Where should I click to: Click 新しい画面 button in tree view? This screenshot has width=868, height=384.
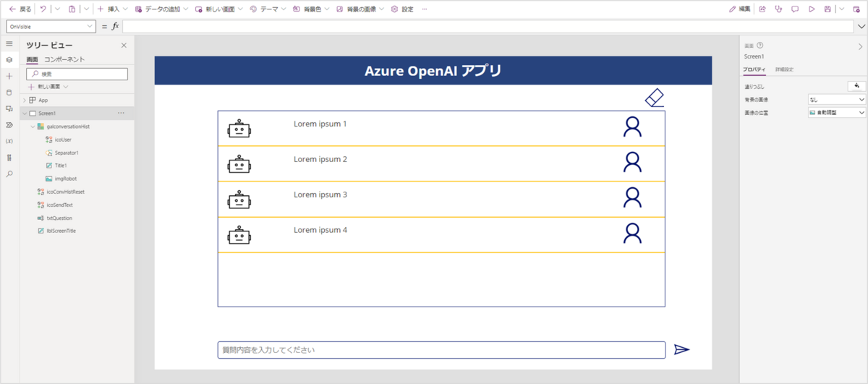point(48,86)
